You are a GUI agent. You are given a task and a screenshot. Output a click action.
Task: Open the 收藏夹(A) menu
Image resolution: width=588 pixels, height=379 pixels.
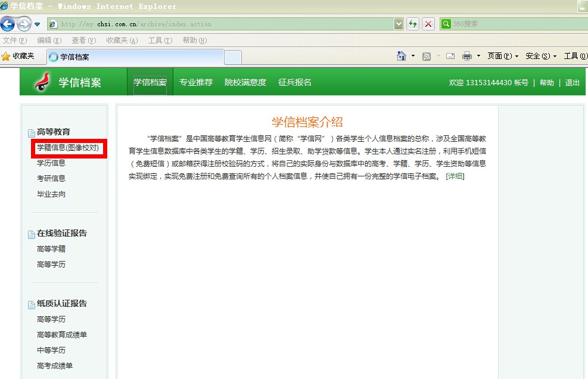(122, 40)
